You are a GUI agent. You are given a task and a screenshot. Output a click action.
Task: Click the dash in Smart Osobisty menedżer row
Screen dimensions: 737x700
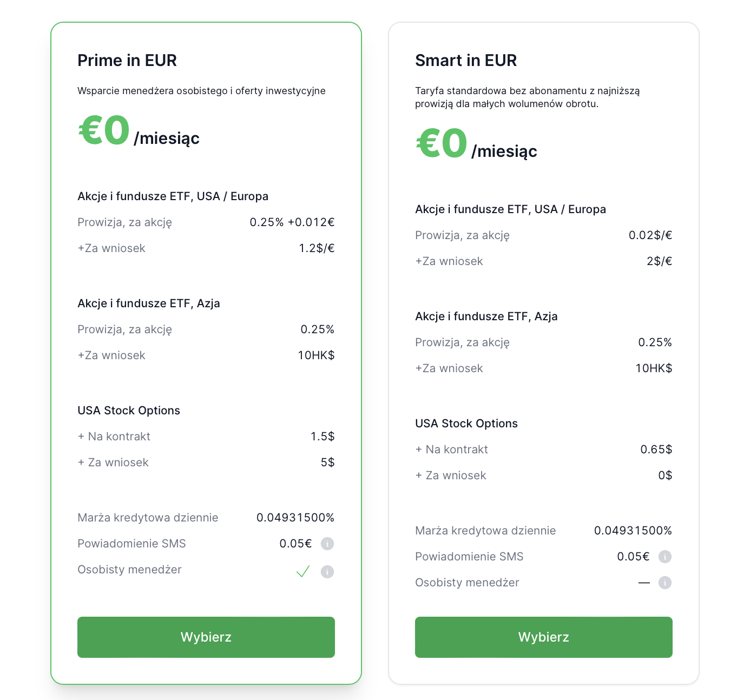(x=643, y=583)
